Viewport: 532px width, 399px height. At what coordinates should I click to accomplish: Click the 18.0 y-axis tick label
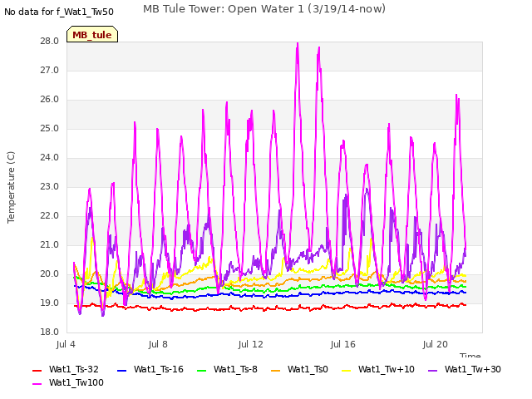point(50,332)
